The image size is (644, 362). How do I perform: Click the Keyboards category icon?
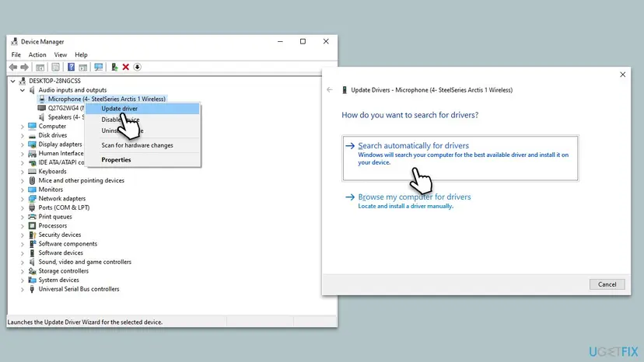32,172
